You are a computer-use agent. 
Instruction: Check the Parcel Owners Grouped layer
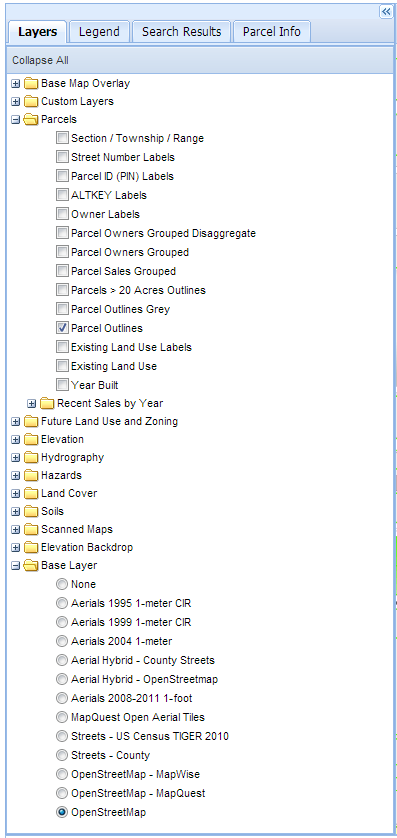click(x=63, y=252)
